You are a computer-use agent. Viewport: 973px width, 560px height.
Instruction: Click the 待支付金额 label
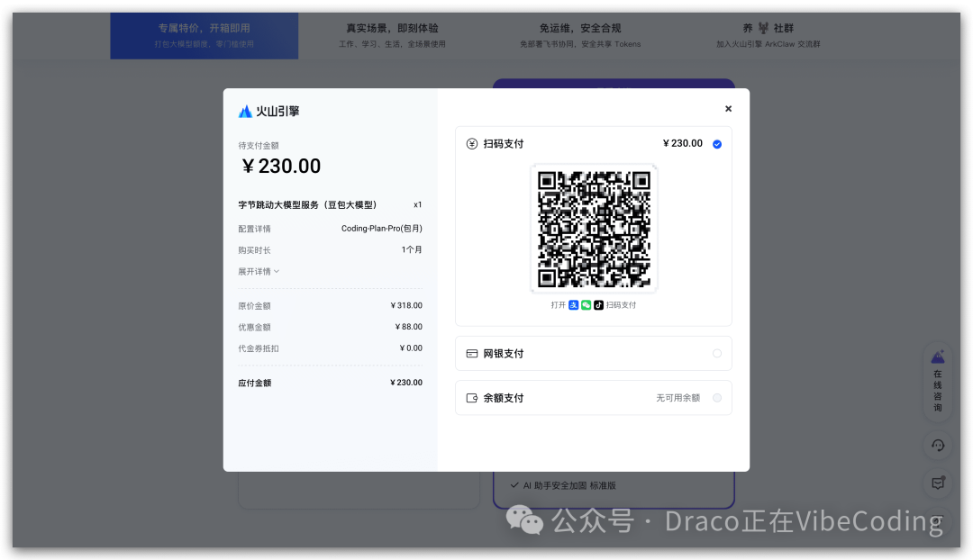tap(259, 146)
